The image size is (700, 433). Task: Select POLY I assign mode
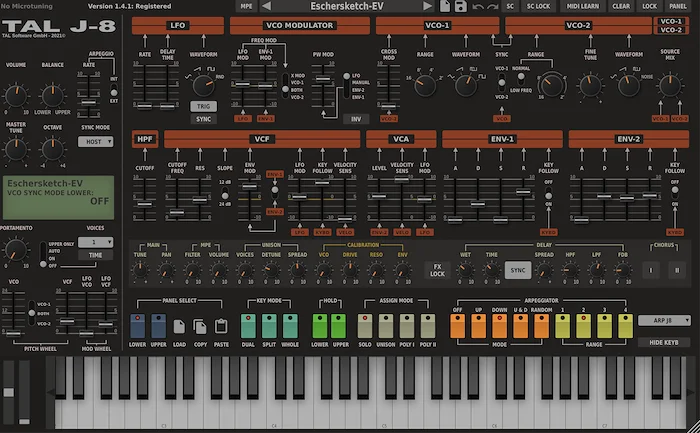point(407,326)
